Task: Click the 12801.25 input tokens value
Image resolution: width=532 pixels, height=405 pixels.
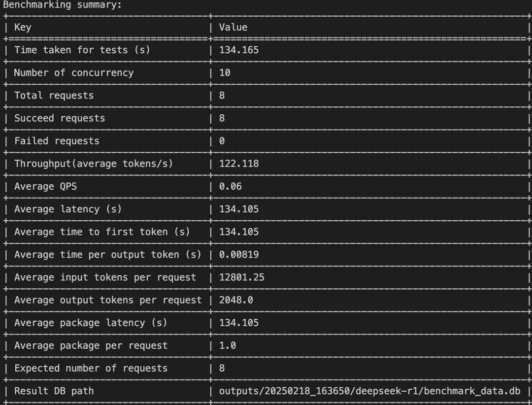Action: pyautogui.click(x=241, y=277)
